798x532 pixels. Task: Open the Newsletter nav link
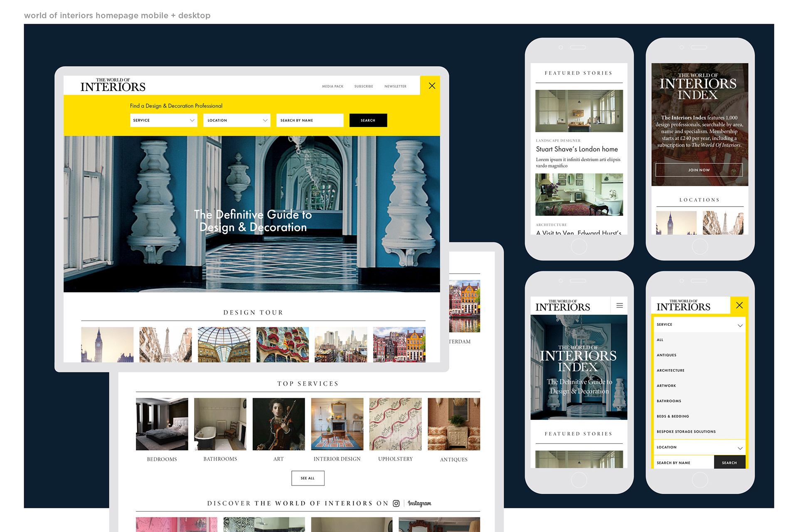[x=395, y=86]
